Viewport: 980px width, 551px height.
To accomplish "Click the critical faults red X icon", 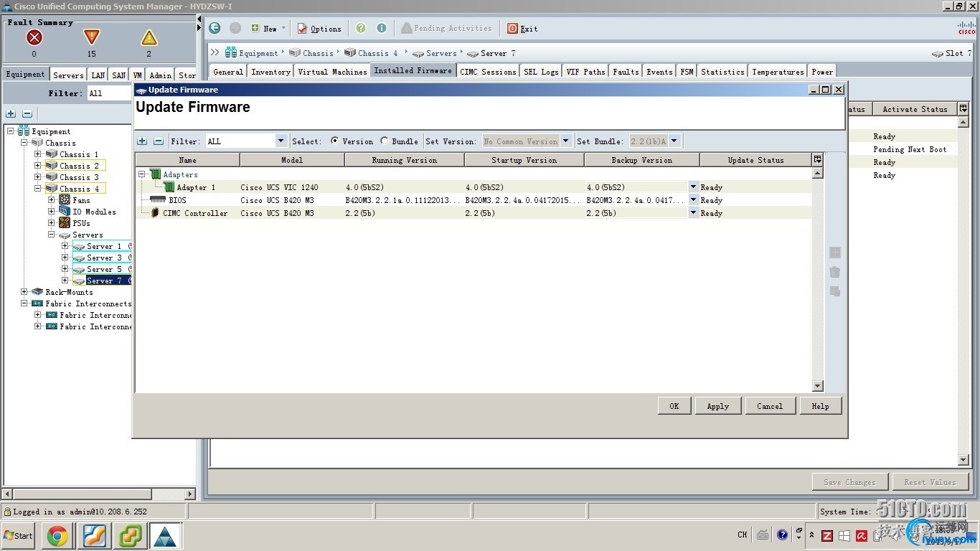I will [34, 38].
